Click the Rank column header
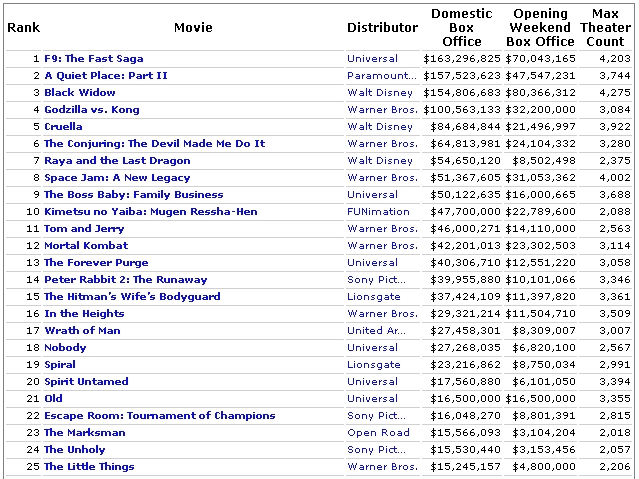Screen dimensions: 639x479 pos(24,27)
